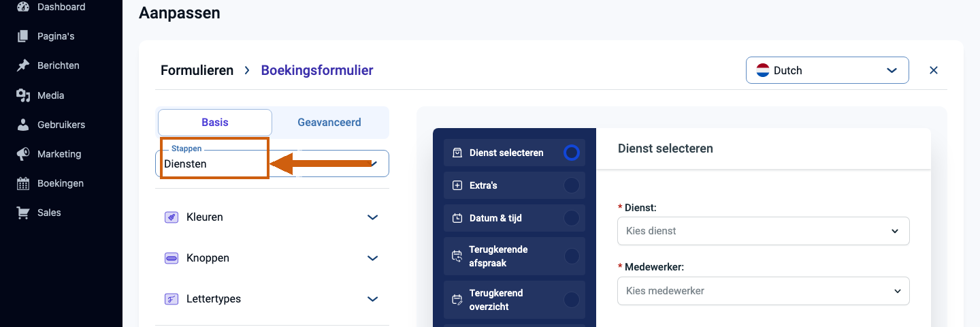Open the Kies medewerker dropdown
The image size is (980, 327).
[x=764, y=291]
